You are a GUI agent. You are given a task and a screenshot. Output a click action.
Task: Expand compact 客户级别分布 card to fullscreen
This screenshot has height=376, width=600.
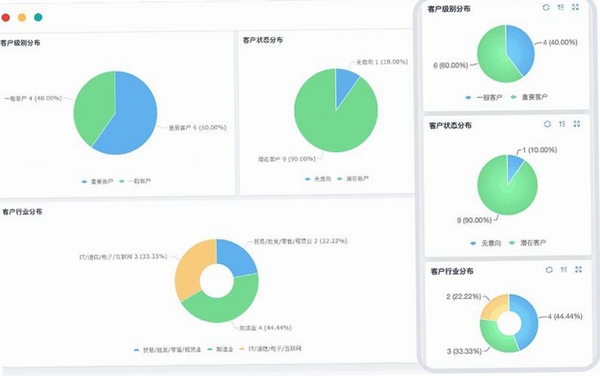tap(575, 7)
